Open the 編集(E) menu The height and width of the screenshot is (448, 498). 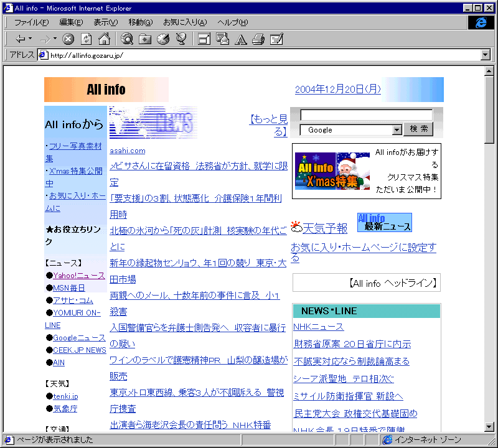(x=71, y=22)
